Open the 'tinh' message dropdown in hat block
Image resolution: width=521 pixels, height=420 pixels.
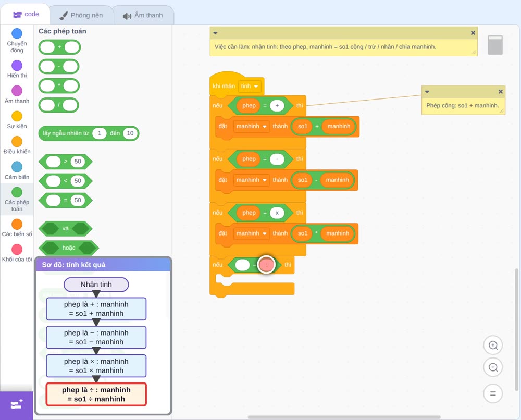(x=250, y=86)
